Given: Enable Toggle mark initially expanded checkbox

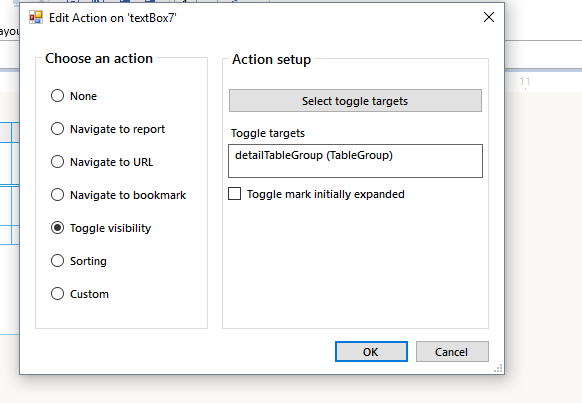Looking at the screenshot, I should click(x=235, y=194).
